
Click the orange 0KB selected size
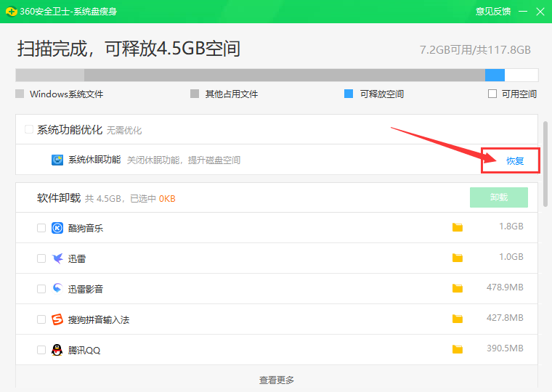[x=167, y=199]
